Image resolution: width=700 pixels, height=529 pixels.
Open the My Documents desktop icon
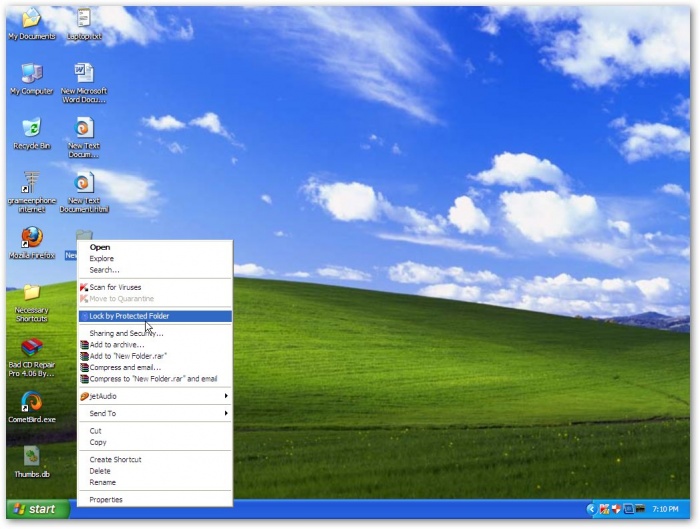coord(31,20)
